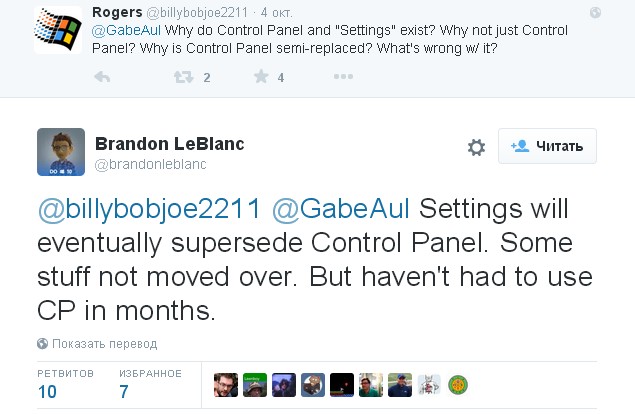Image resolution: width=635 pixels, height=415 pixels.
Task: Retweet Rogers' tweet
Action: point(183,76)
